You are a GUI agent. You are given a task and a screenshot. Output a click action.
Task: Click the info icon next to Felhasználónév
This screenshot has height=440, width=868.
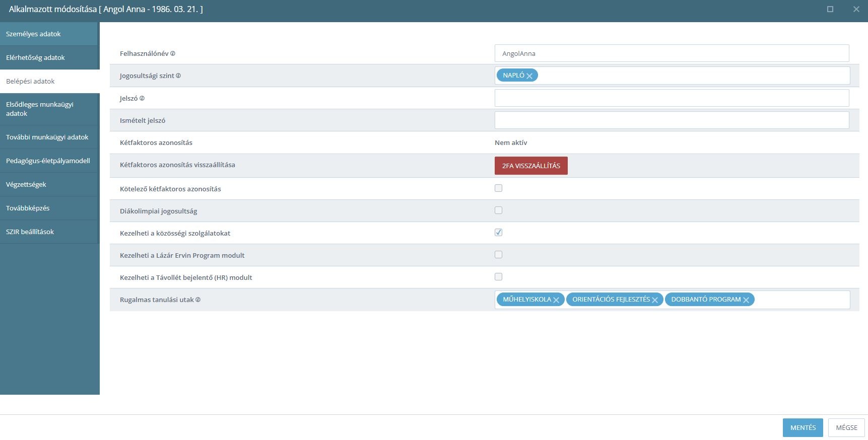173,53
